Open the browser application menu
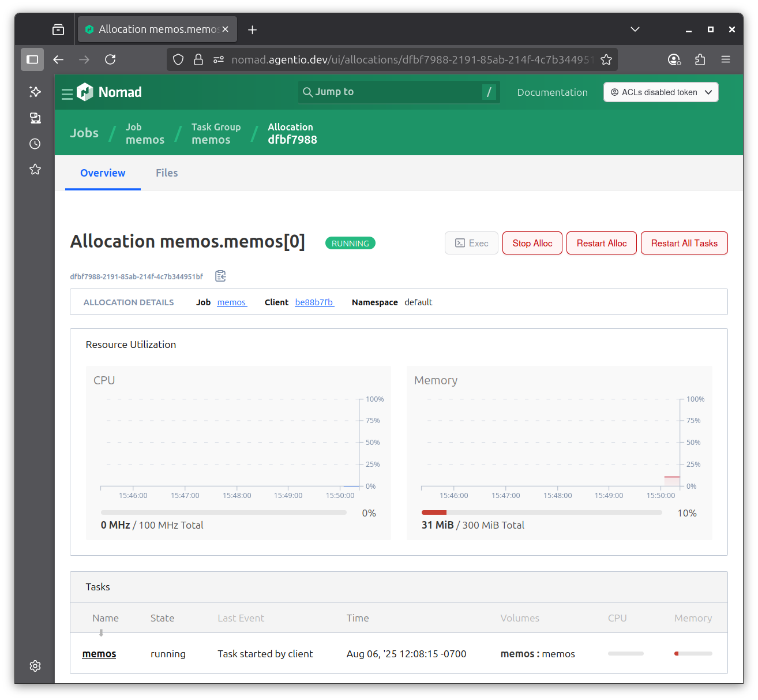Viewport: 758px width, 700px height. pos(726,59)
